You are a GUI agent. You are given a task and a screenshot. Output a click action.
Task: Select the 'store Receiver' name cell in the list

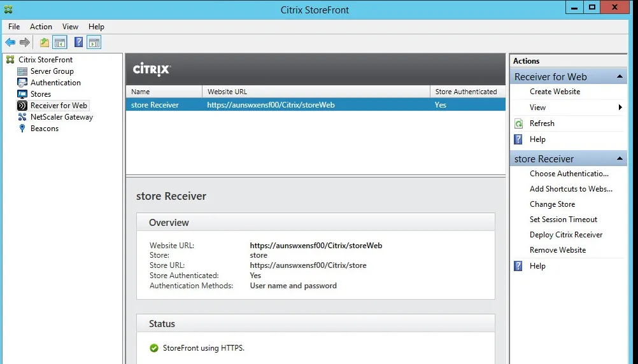click(x=155, y=105)
